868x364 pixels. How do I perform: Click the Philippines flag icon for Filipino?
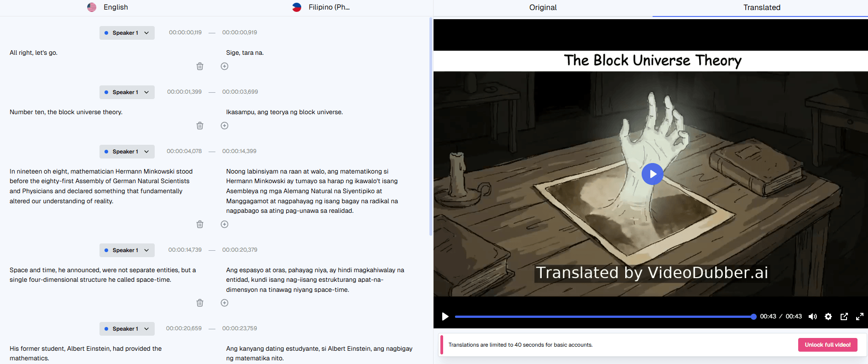click(297, 7)
